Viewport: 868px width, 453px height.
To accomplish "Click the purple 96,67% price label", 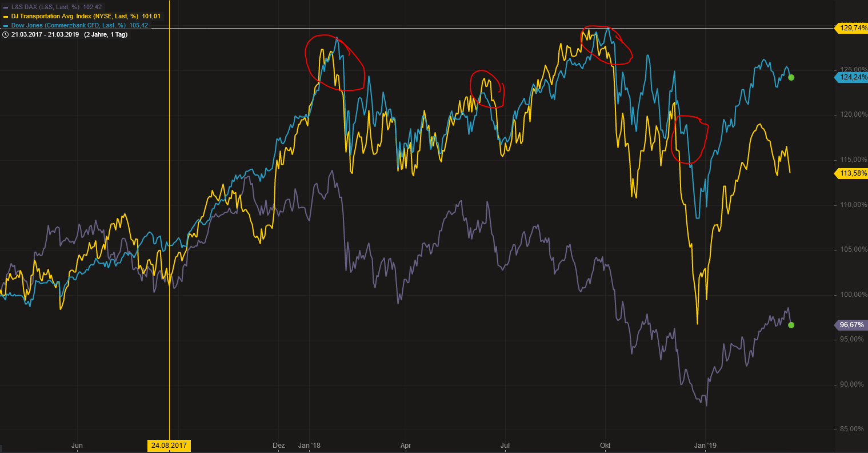I will pos(850,325).
